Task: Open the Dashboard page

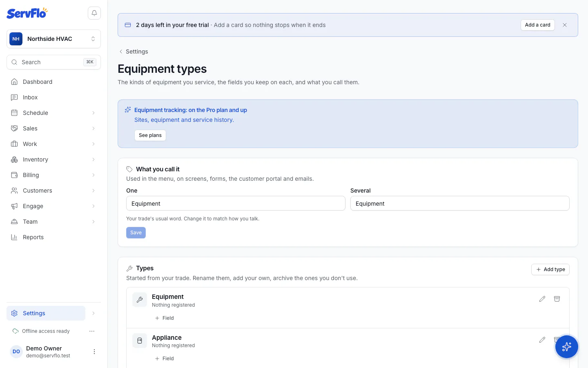Action: tap(53, 82)
